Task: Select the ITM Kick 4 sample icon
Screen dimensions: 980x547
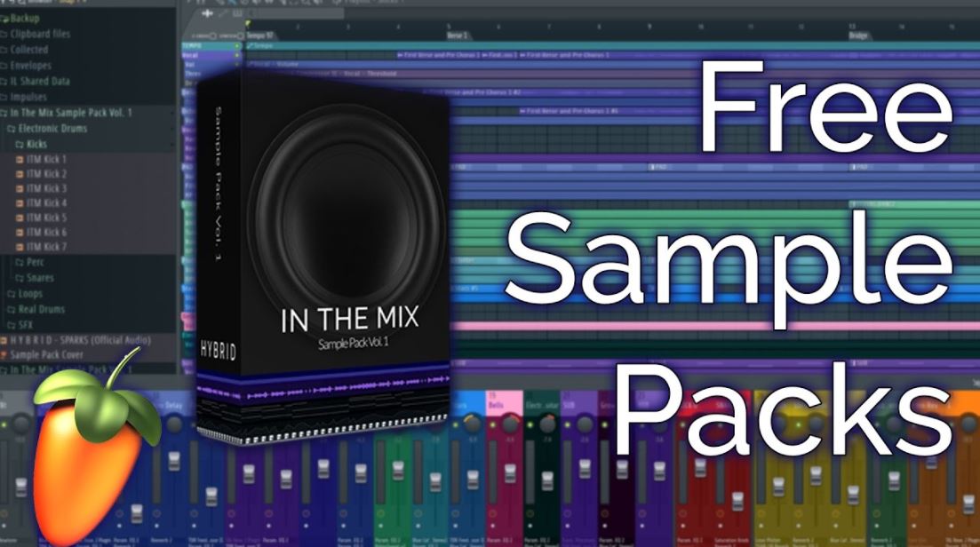Action: (20, 203)
